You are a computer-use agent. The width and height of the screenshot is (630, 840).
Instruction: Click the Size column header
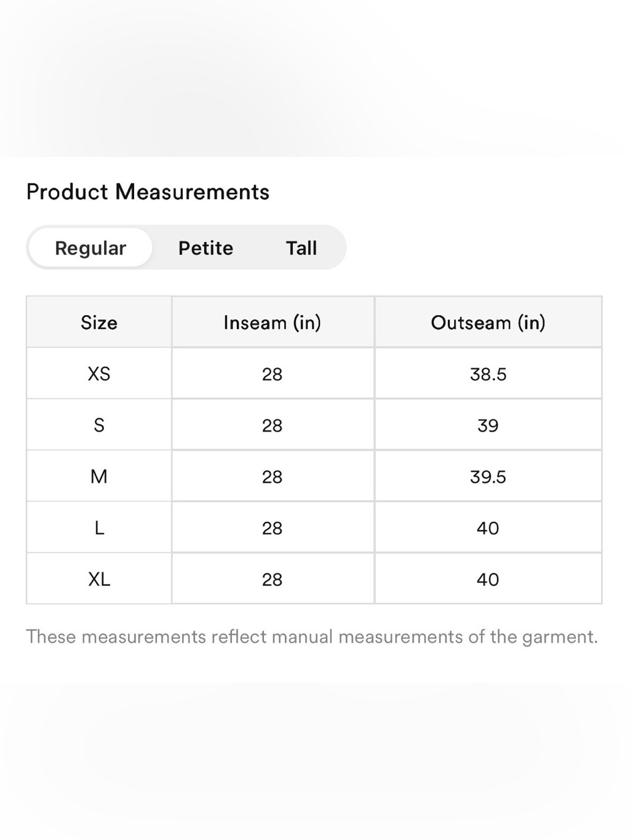[99, 322]
